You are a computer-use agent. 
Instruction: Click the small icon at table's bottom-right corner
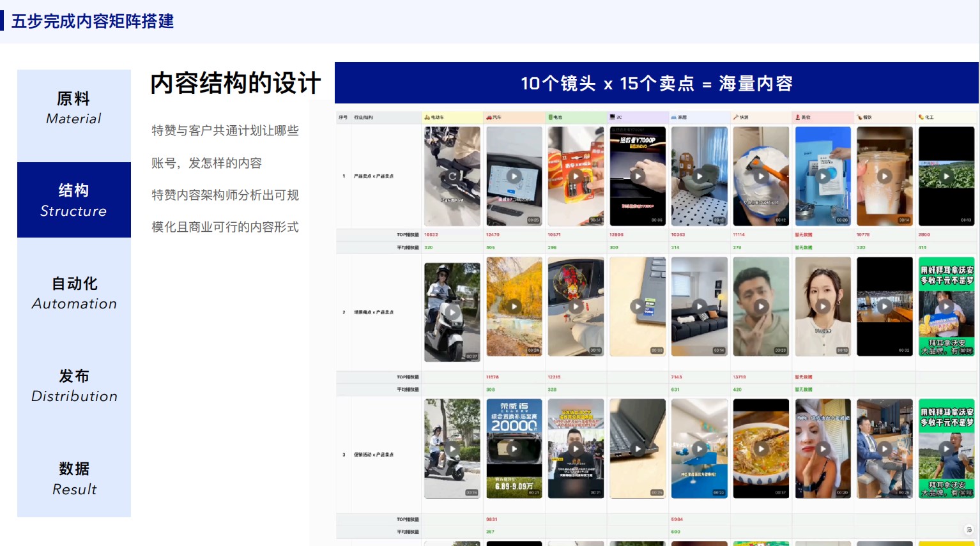[969, 529]
